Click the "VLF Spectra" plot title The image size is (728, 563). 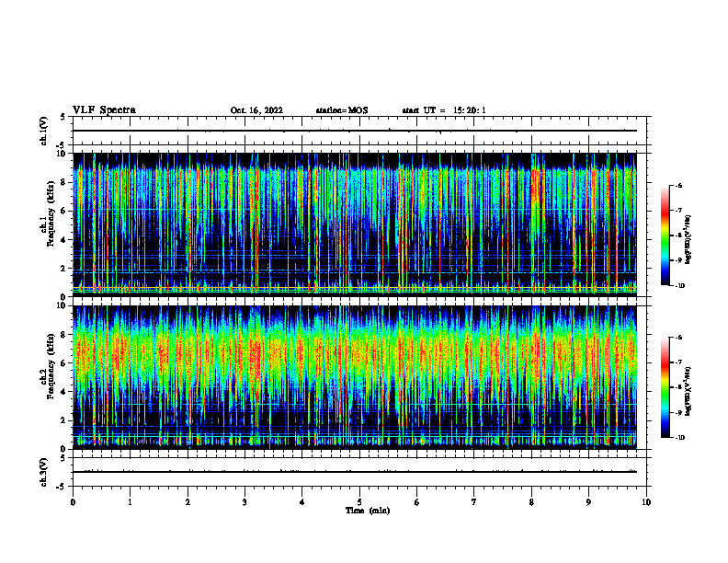(x=104, y=110)
